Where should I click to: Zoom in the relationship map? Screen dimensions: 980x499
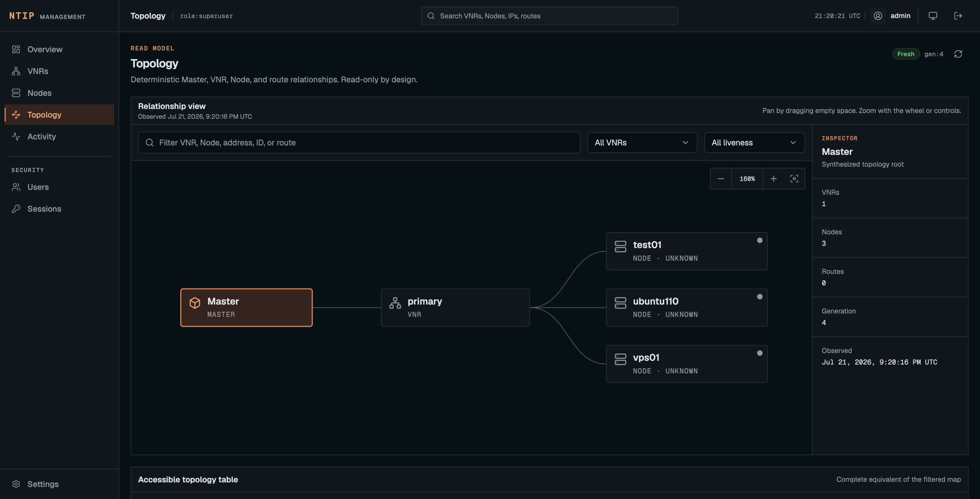tap(773, 179)
